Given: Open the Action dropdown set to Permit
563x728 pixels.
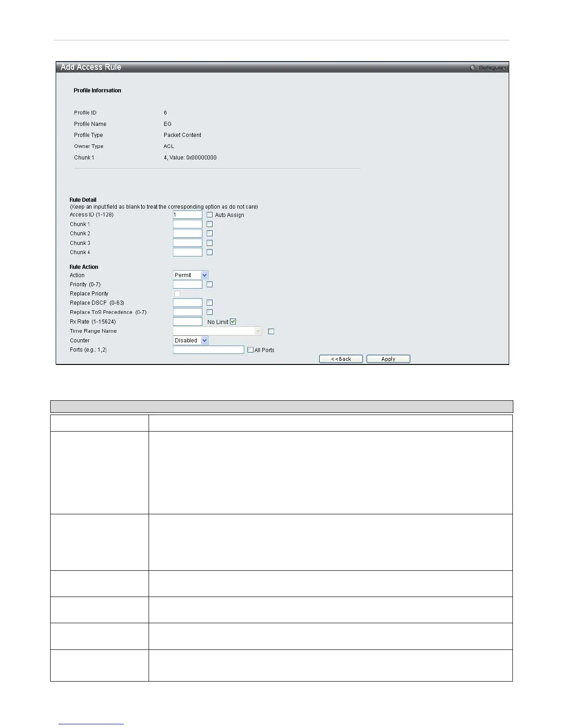Looking at the screenshot, I should 190,275.
